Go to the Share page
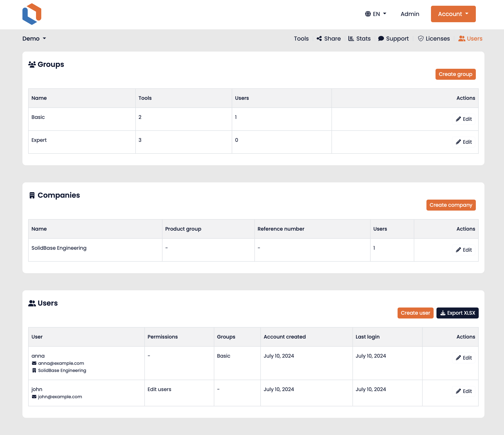This screenshot has height=435, width=504. click(329, 38)
